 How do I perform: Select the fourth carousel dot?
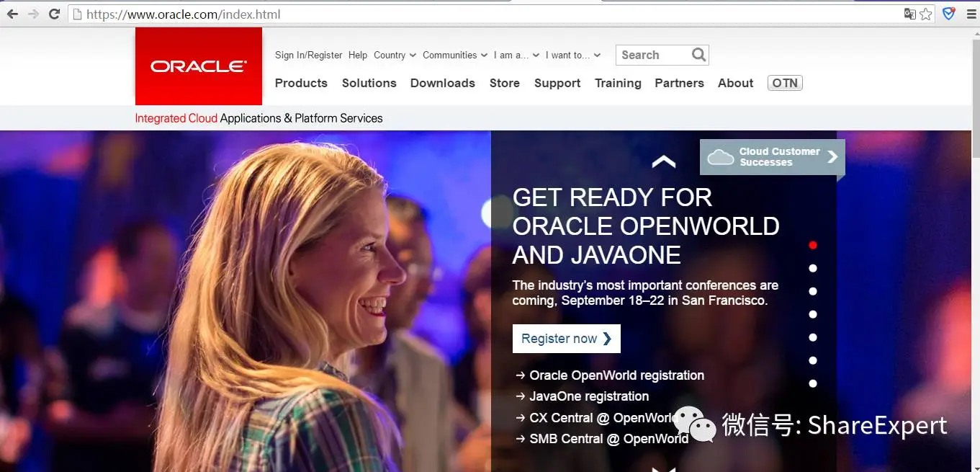tap(813, 314)
